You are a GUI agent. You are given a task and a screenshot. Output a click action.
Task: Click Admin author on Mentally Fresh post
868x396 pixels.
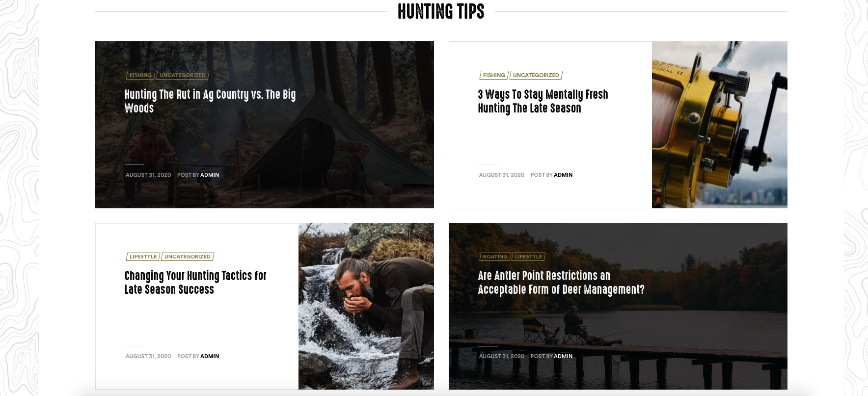(x=563, y=175)
